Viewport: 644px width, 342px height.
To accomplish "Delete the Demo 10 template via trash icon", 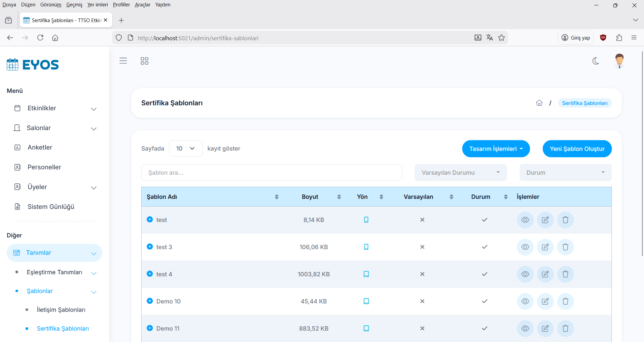I will [565, 301].
